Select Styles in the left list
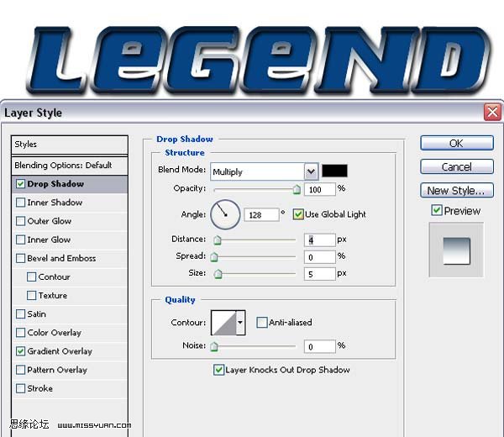The width and height of the screenshot is (504, 437). pyautogui.click(x=70, y=145)
